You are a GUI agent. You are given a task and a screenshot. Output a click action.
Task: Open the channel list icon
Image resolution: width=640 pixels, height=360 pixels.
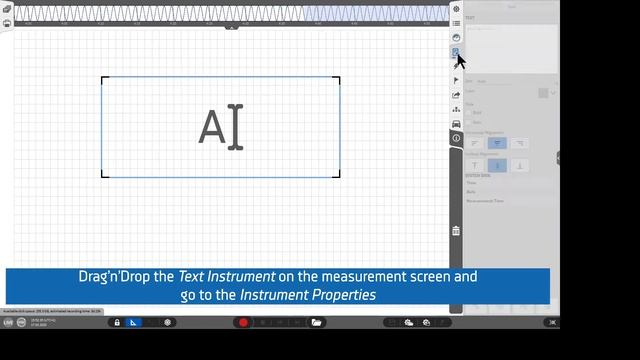456,23
